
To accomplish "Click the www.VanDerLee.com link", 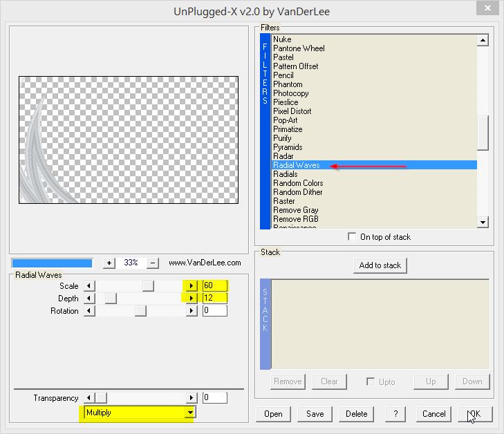I will pyautogui.click(x=205, y=263).
